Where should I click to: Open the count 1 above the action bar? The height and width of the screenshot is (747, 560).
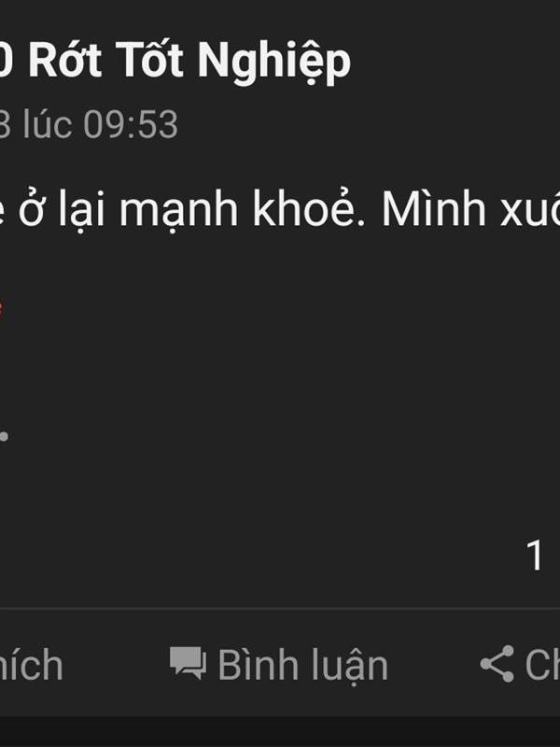[x=534, y=555]
